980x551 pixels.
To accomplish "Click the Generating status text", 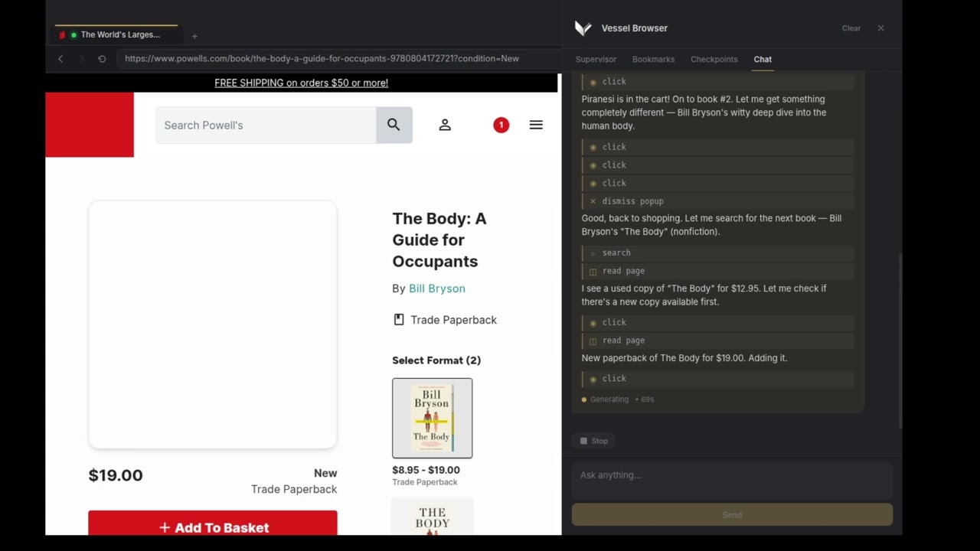I will [609, 399].
